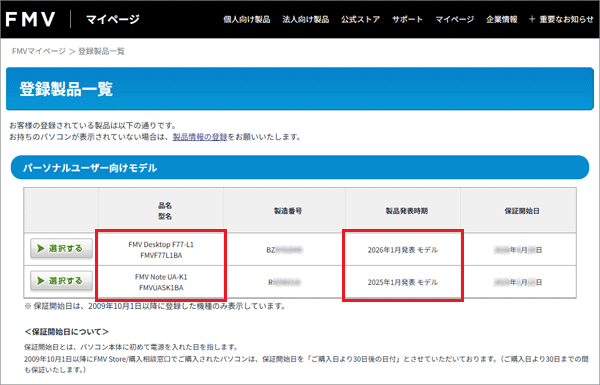
Task: Click 登録製品一覧 breadcrumb text
Action: [101, 51]
